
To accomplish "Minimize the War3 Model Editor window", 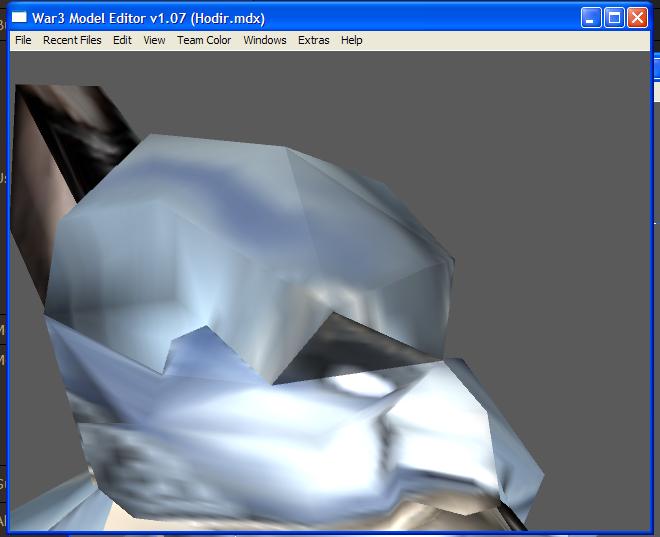I will [591, 18].
